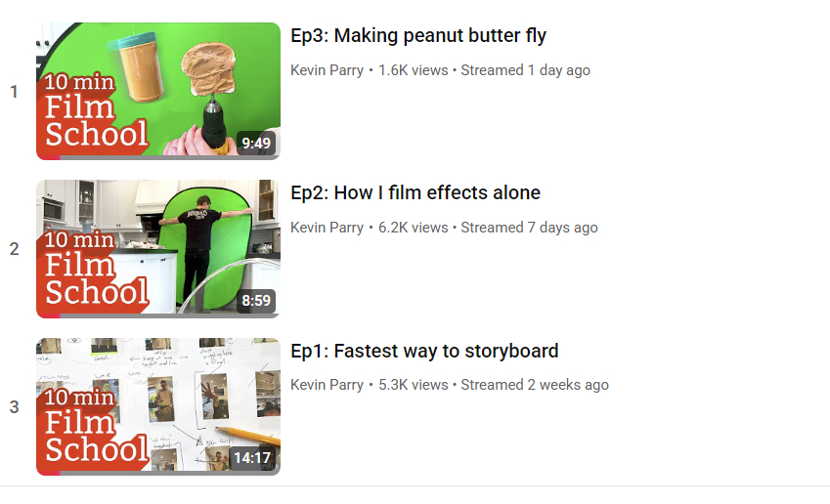This screenshot has width=830, height=504.
Task: Open the Ep3 peanut butter video thumbnail
Action: (x=158, y=91)
